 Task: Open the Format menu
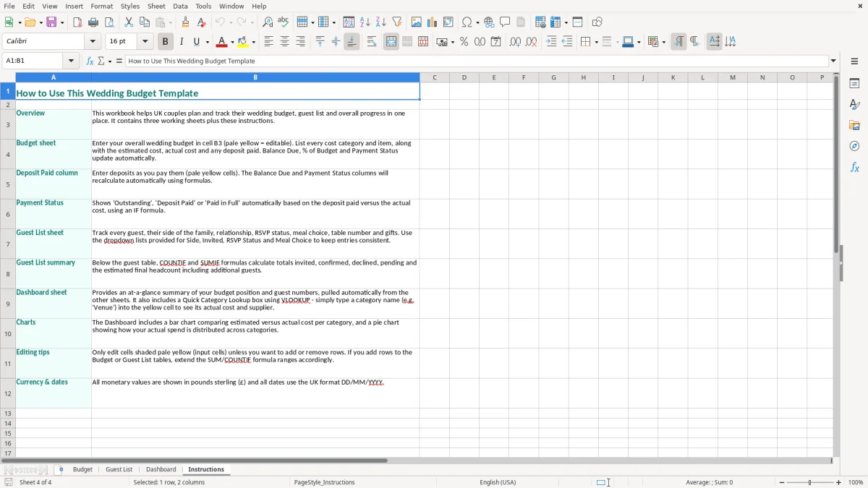pyautogui.click(x=102, y=6)
